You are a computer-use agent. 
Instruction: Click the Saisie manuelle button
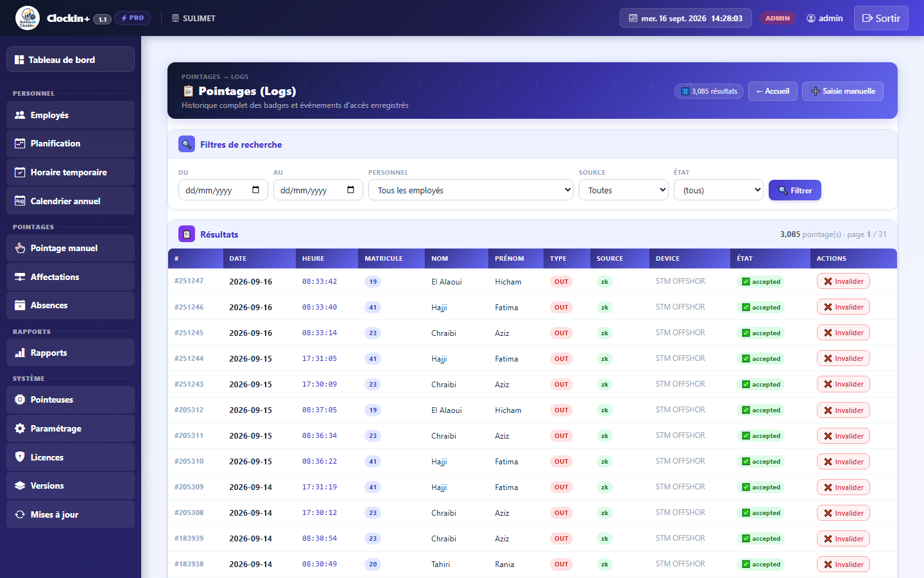[x=843, y=91]
